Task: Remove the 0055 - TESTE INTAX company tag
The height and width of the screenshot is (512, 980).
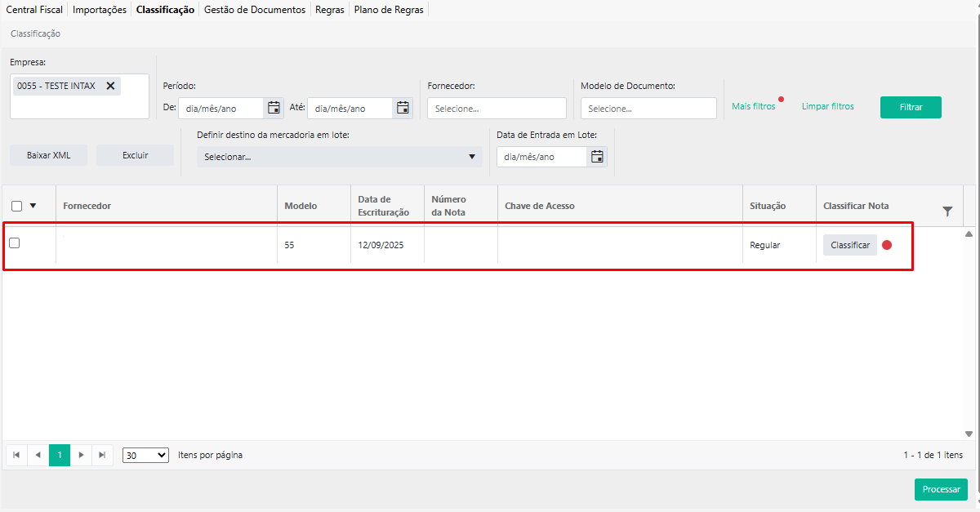Action: pos(110,86)
